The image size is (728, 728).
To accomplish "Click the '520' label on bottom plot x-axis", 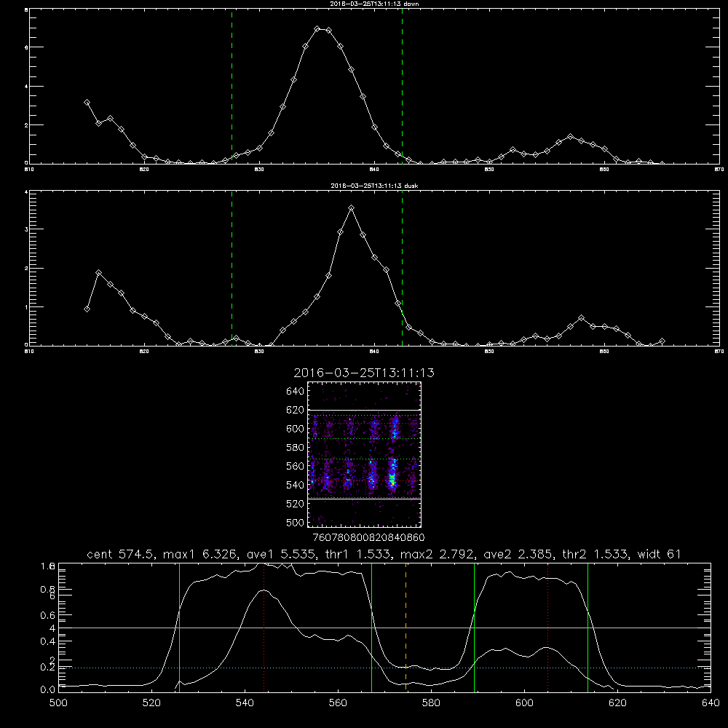I will tap(151, 703).
